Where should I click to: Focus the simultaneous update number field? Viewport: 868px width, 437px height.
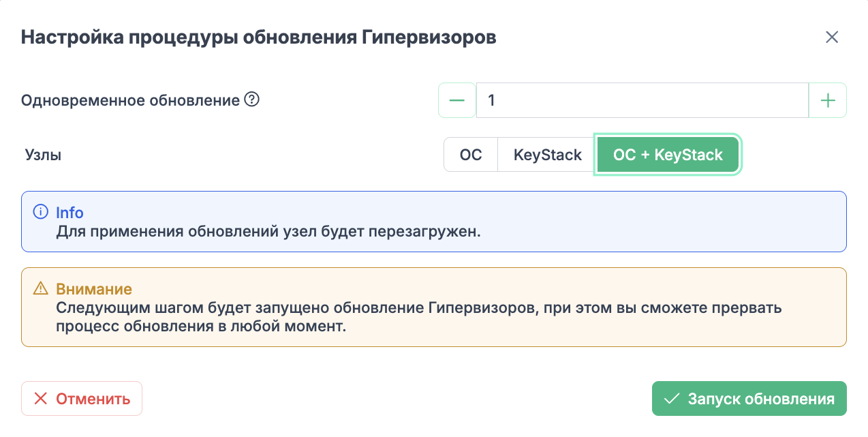pyautogui.click(x=642, y=101)
